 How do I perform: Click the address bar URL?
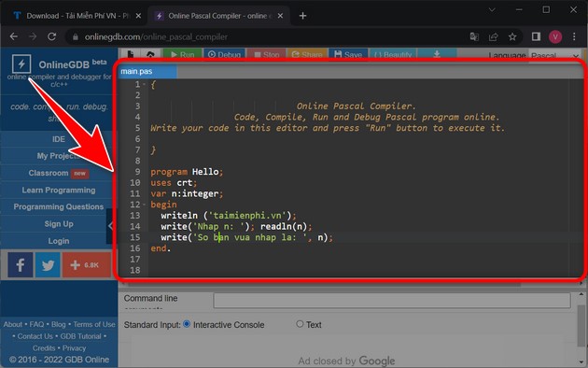pos(156,36)
